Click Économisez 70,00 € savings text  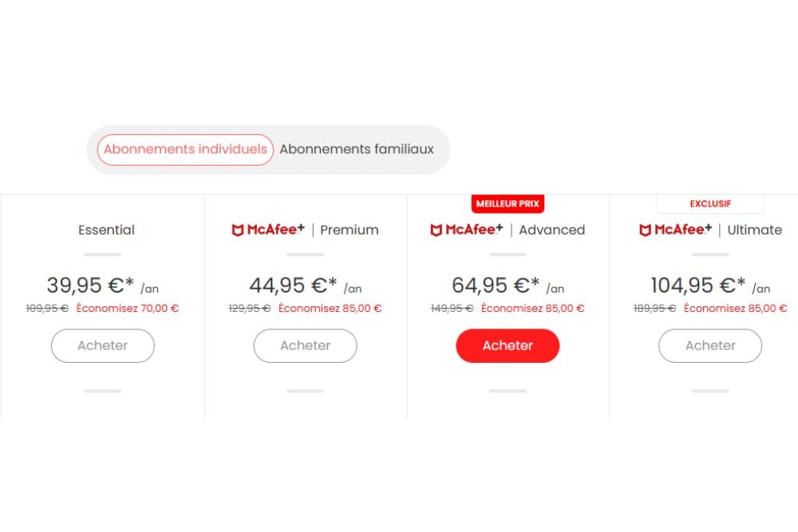tap(128, 308)
